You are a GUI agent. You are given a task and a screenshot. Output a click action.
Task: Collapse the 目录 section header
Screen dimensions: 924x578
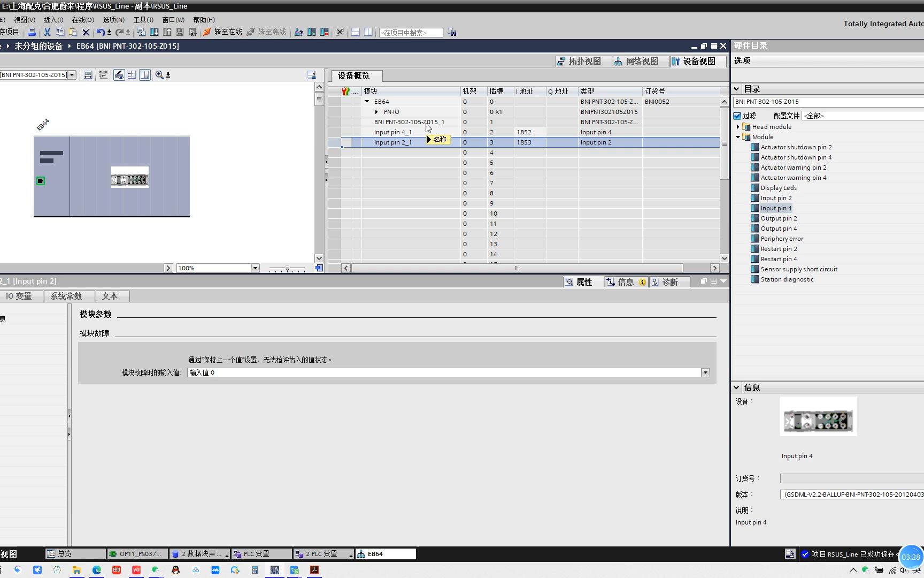click(x=737, y=89)
